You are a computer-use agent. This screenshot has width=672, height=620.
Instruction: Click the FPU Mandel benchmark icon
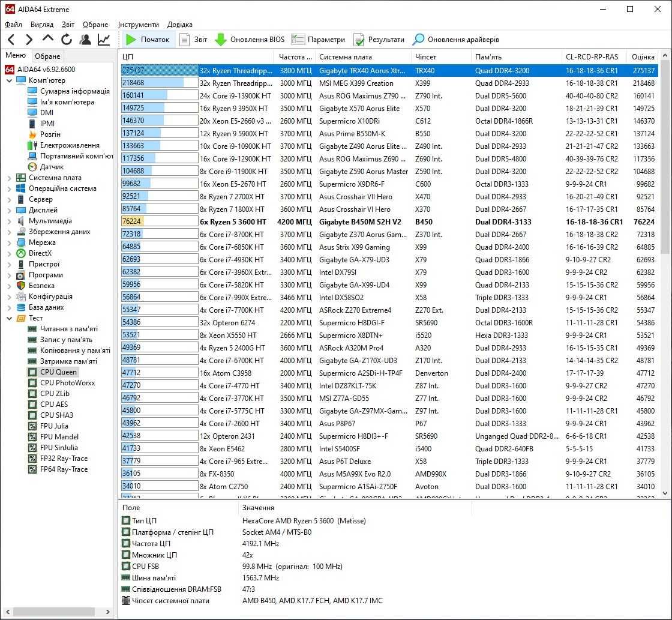tap(32, 437)
